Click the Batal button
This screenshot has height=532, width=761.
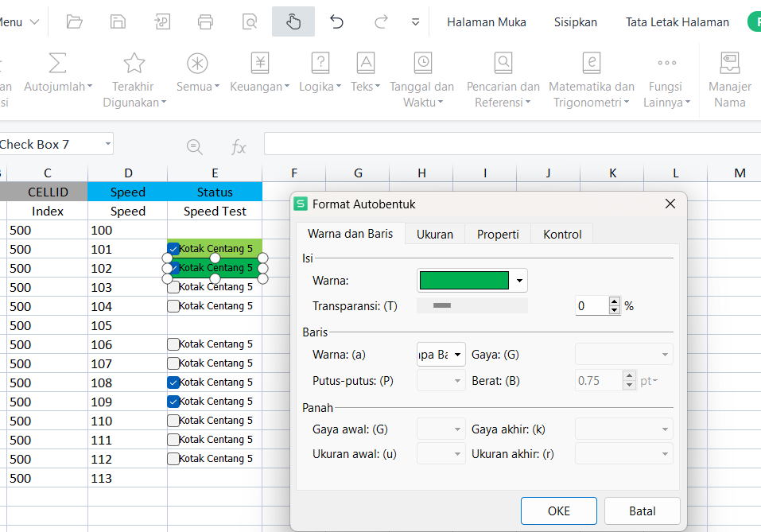click(642, 511)
